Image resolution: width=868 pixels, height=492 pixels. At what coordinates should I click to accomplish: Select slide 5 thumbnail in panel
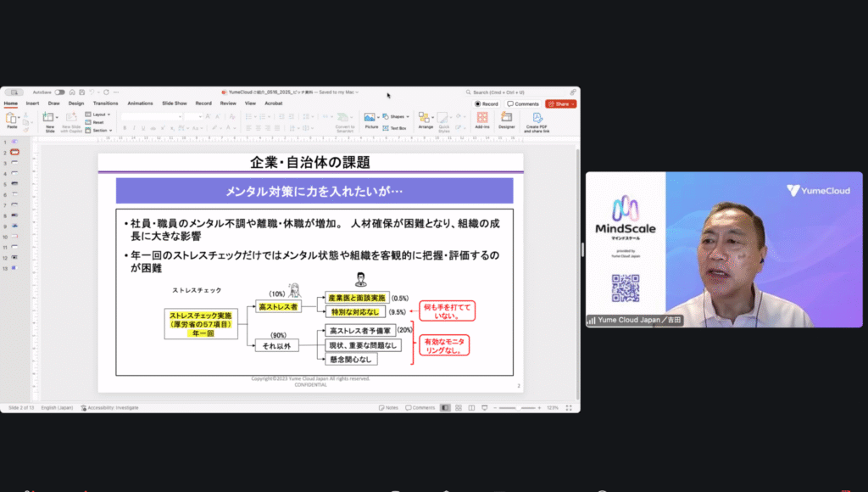pos(14,184)
